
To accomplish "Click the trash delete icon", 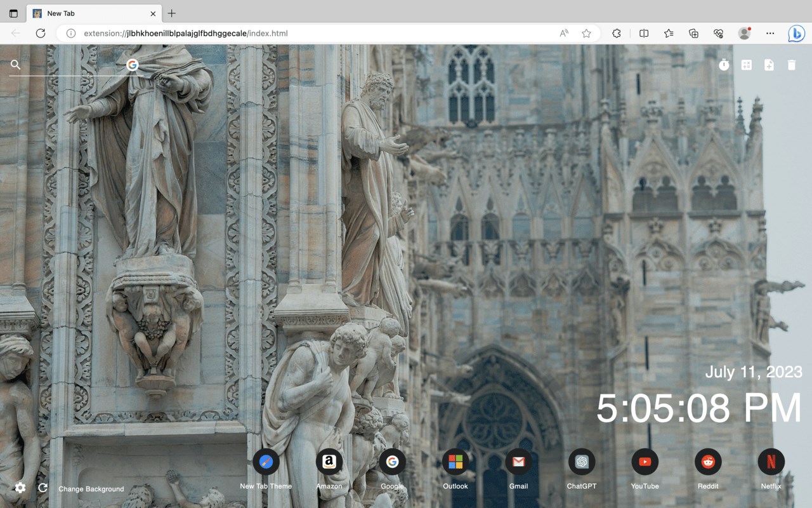I will (x=791, y=64).
